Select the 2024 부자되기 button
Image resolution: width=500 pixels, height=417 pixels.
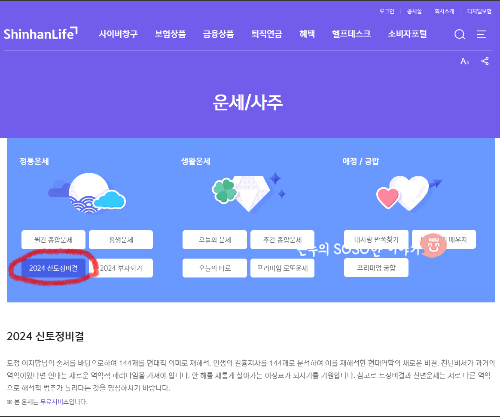coord(121,268)
